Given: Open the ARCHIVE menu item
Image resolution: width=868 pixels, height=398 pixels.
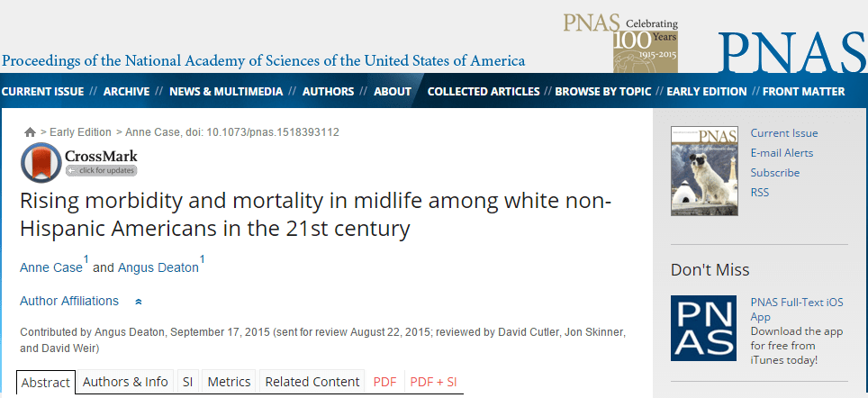Looking at the screenshot, I should [x=126, y=92].
